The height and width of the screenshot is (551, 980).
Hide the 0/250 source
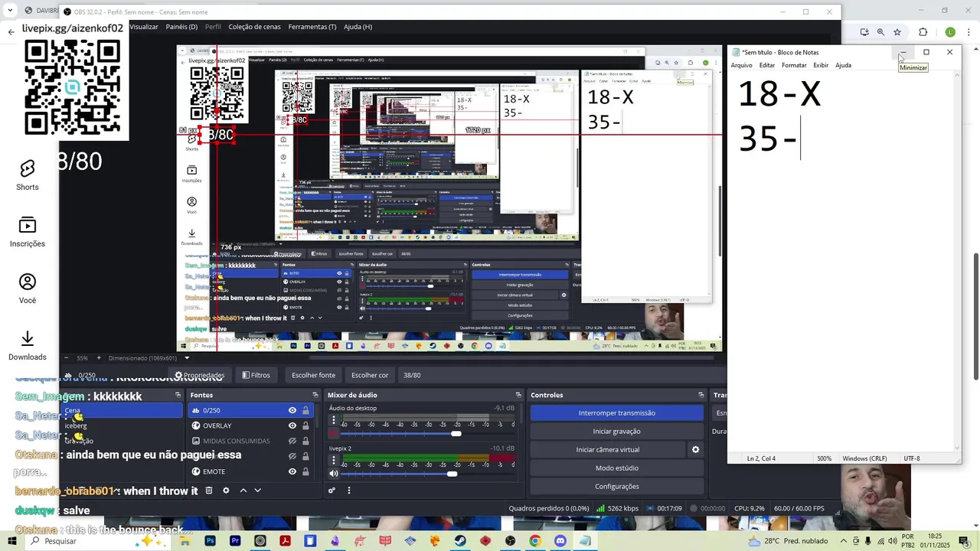[292, 411]
